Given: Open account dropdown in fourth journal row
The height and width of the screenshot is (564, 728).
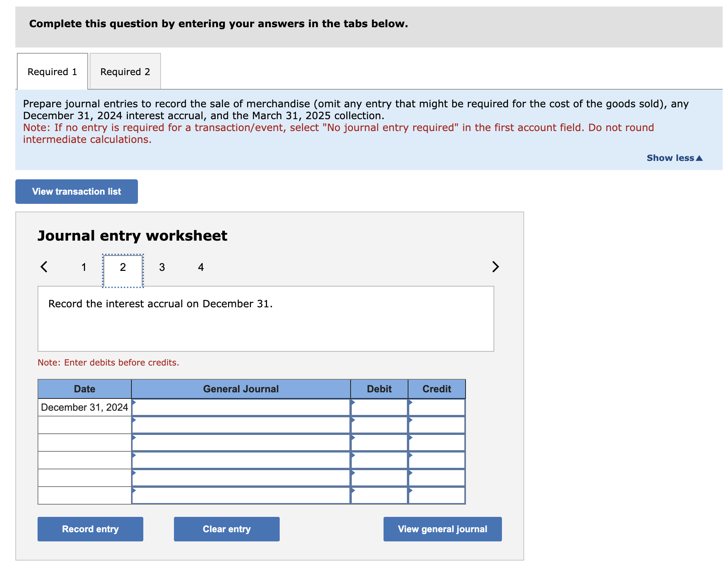Looking at the screenshot, I should coord(241,460).
